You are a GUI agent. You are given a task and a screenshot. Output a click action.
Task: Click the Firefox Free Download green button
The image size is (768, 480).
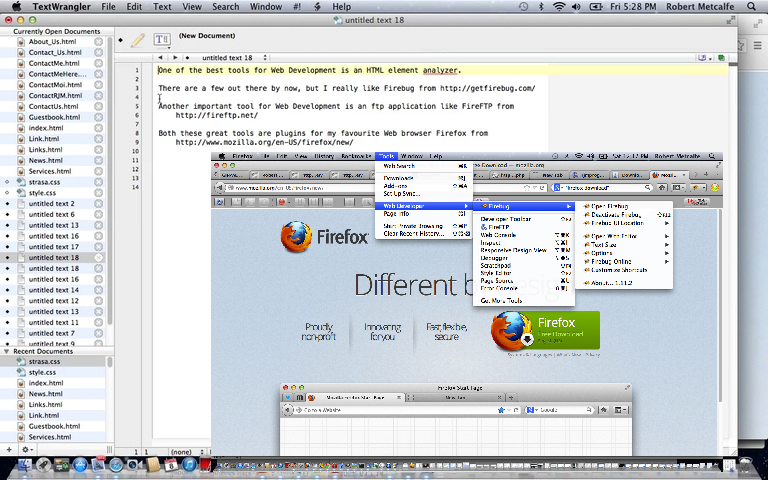click(546, 330)
